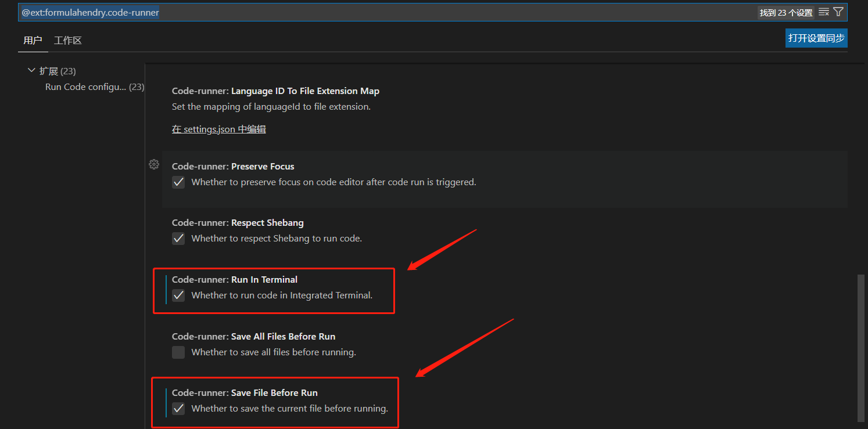This screenshot has width=868, height=429.
Task: Click 'Whether to respect Shebang to run code' text
Action: tap(277, 239)
